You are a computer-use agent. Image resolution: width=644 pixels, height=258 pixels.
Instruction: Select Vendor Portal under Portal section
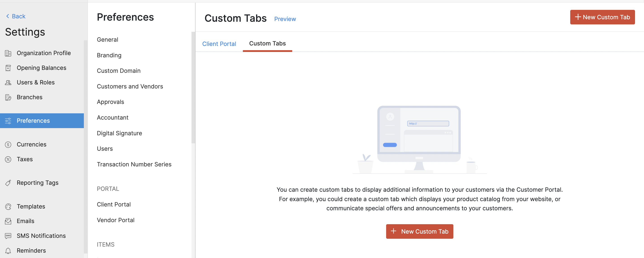click(115, 220)
